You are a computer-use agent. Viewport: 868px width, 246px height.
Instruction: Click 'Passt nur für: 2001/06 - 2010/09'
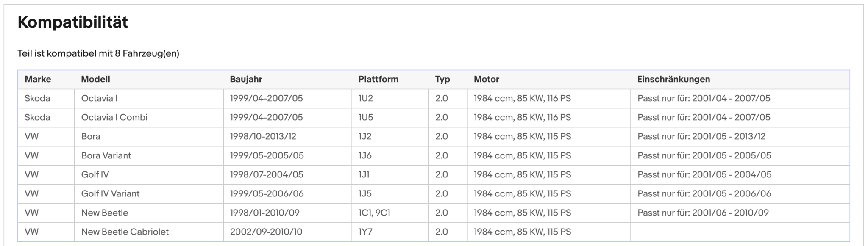703,213
